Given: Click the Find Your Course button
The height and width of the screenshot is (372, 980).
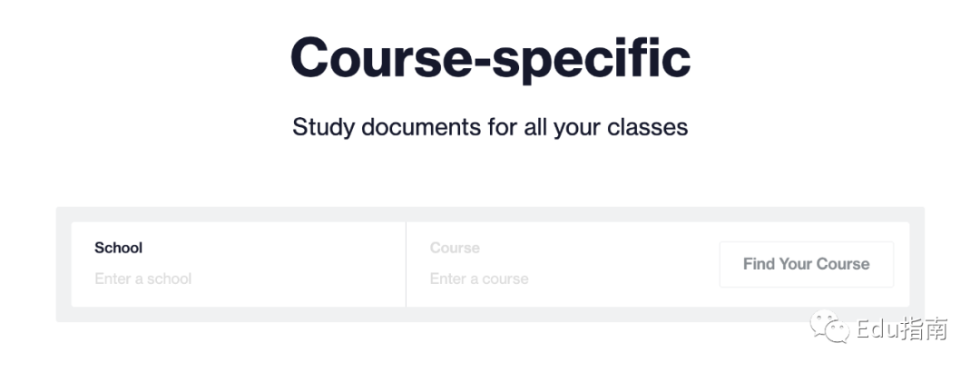Looking at the screenshot, I should (807, 264).
